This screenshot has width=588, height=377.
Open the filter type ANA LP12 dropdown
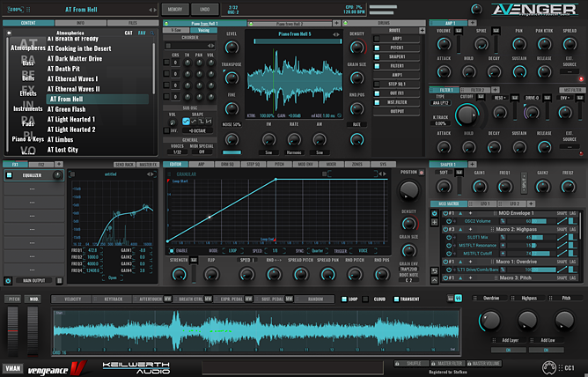point(440,103)
